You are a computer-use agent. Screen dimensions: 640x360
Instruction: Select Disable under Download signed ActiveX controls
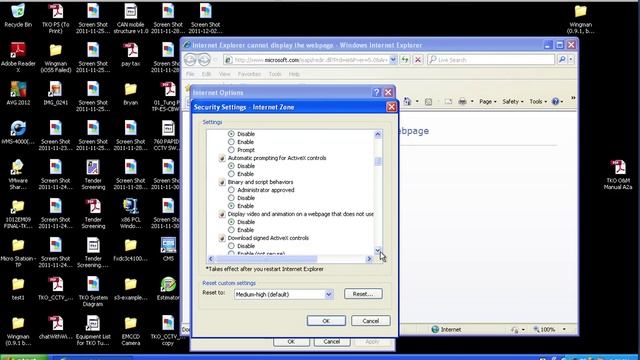pos(231,246)
